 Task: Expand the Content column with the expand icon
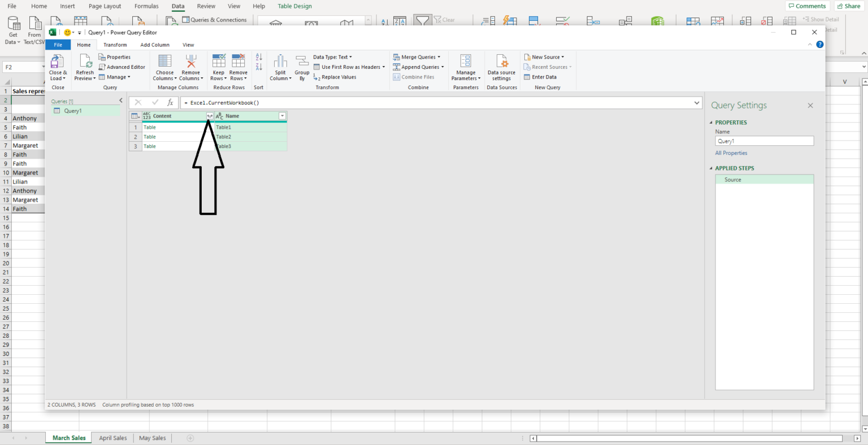coord(210,116)
